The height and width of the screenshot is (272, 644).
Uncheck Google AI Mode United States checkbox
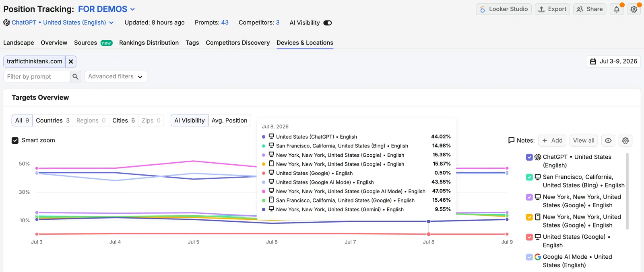pos(529,257)
